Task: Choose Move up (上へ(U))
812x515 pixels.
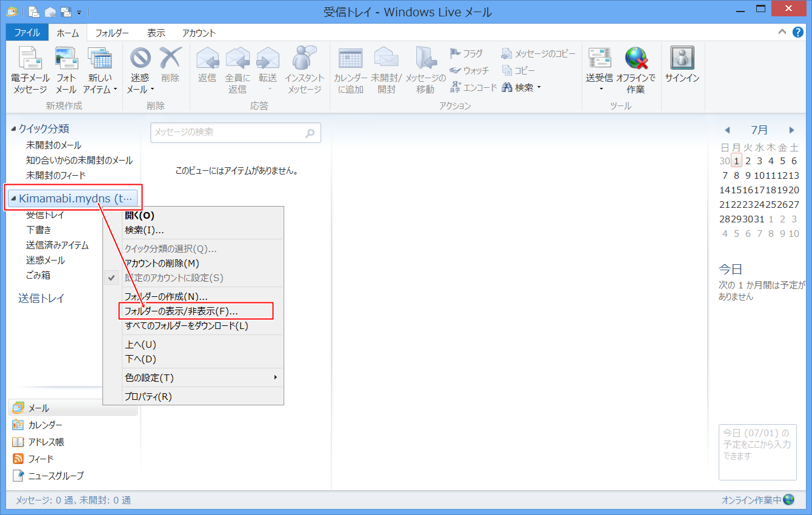Action: [x=193, y=345]
